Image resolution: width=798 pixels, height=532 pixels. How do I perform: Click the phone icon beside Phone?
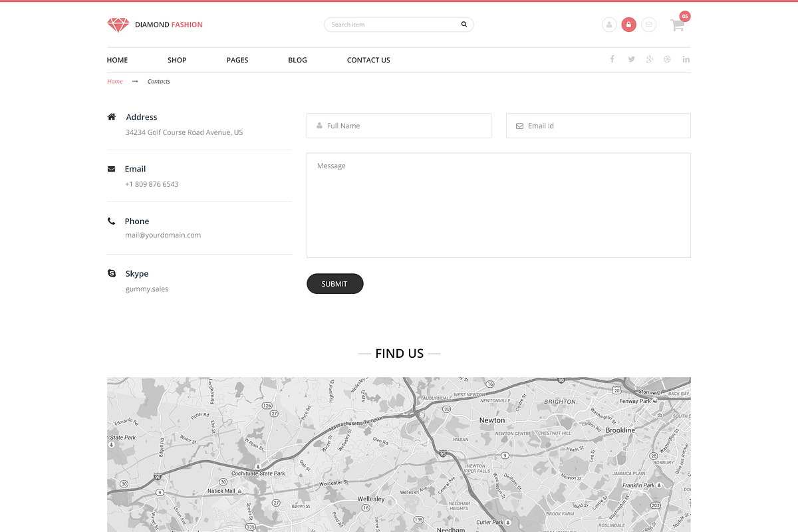111,221
